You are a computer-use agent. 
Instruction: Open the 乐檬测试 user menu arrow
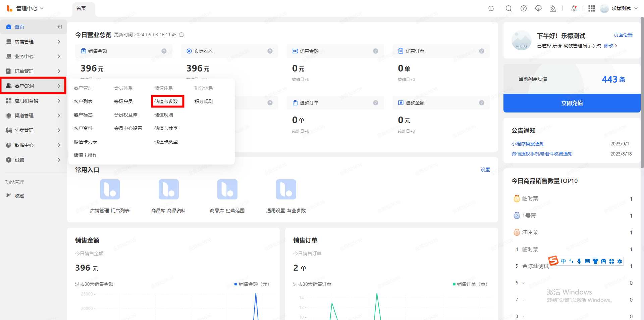coord(636,8)
